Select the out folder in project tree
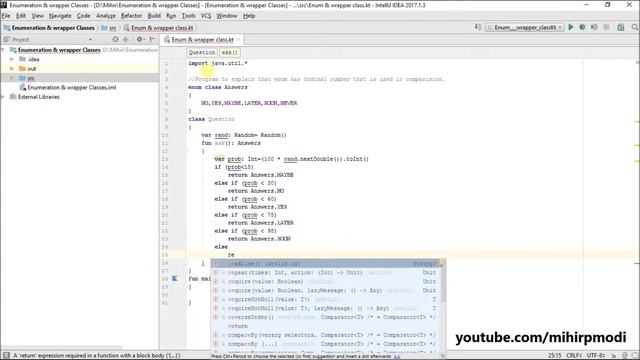This screenshot has height=360, width=640. 32,69
